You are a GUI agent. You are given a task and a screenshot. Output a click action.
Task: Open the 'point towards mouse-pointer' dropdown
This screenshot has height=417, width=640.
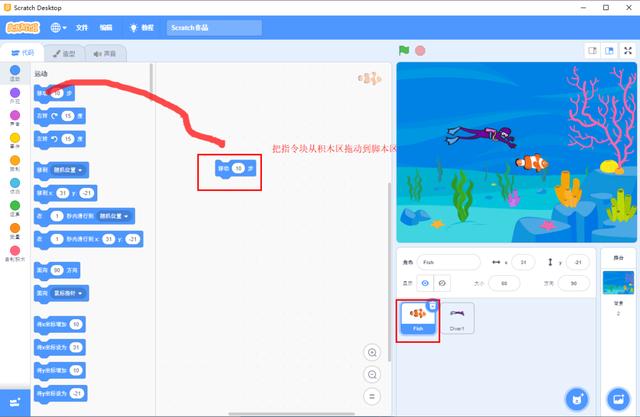pos(69,293)
